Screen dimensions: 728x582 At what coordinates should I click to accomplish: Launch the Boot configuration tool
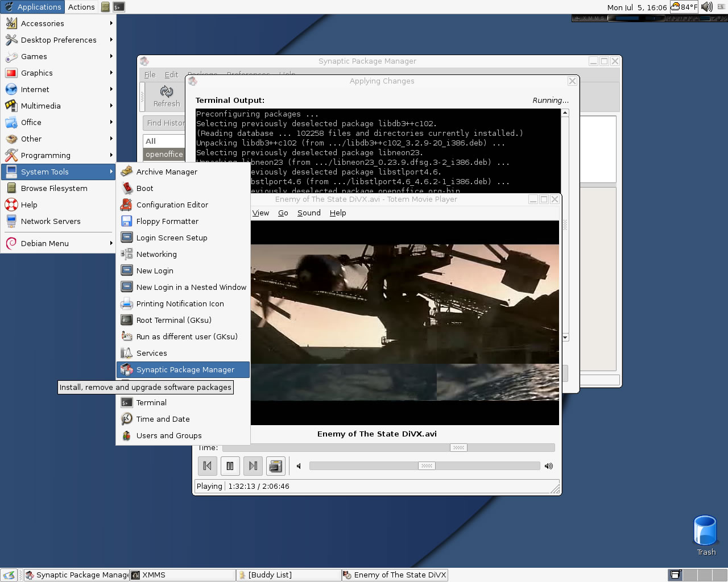183,188
